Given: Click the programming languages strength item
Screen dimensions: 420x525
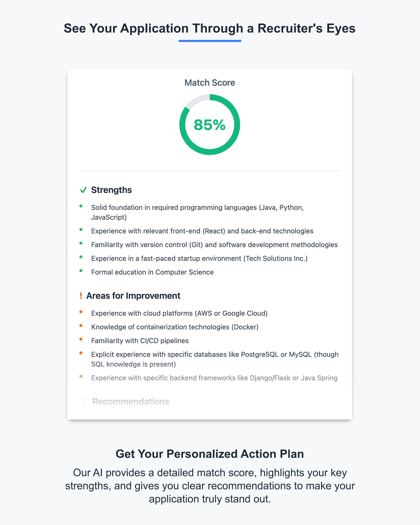Looking at the screenshot, I should pyautogui.click(x=197, y=212).
